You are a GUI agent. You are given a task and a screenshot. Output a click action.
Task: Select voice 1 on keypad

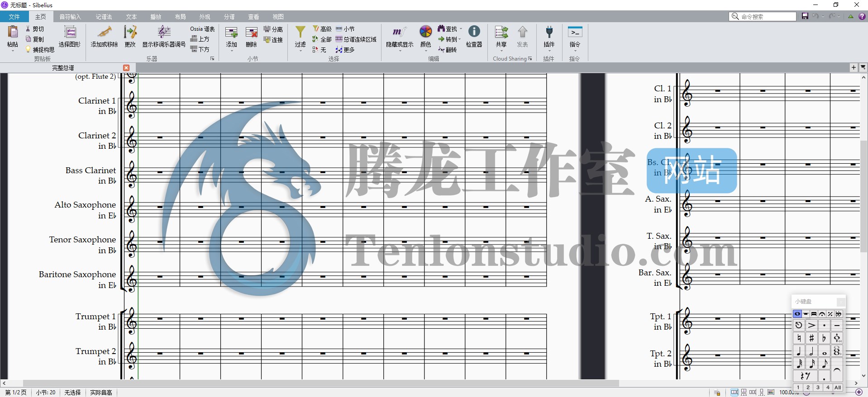798,388
